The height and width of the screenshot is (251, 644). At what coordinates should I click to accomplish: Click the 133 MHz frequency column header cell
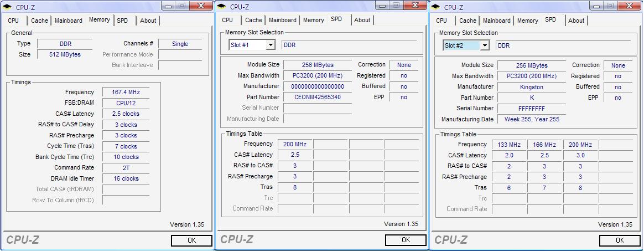click(509, 145)
